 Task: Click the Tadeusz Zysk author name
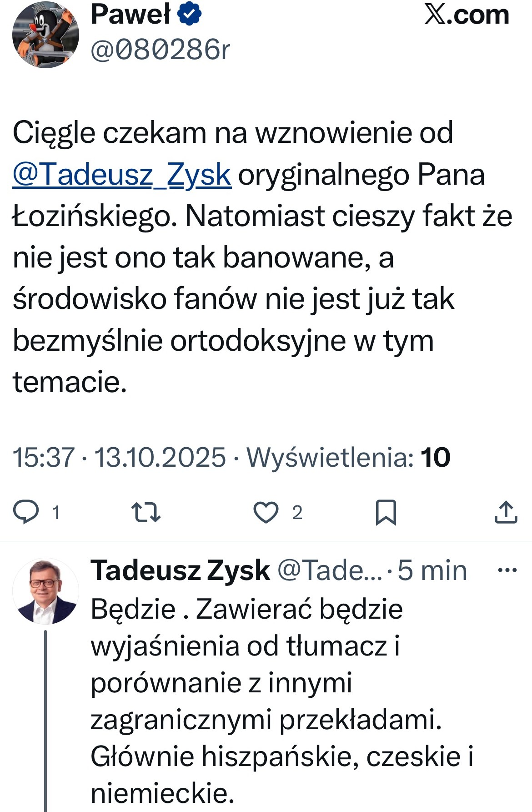click(180, 570)
